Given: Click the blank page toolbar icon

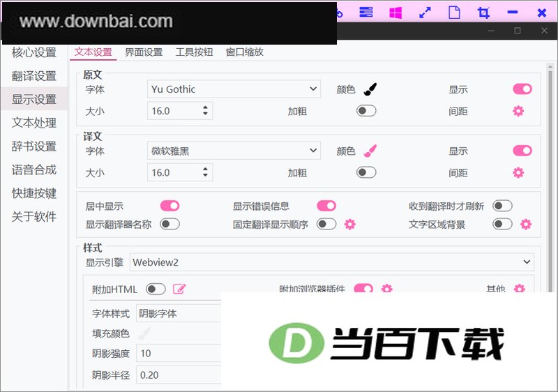Looking at the screenshot, I should 454,13.
